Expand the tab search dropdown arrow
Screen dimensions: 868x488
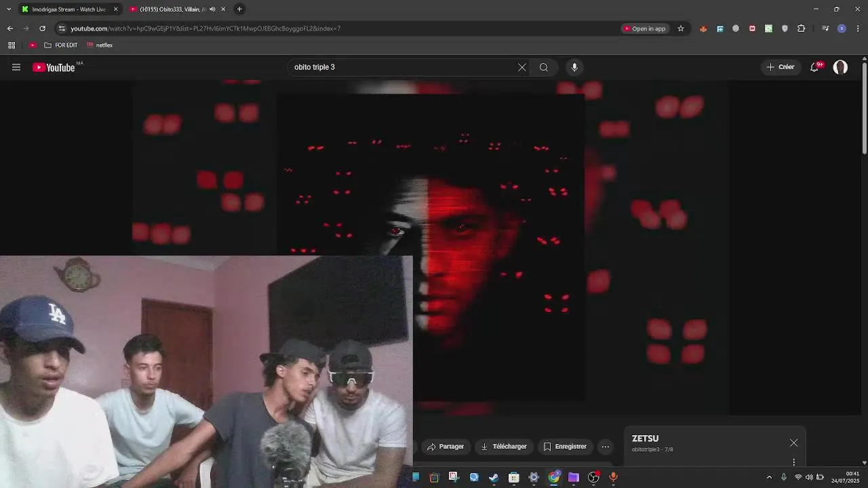click(x=8, y=9)
